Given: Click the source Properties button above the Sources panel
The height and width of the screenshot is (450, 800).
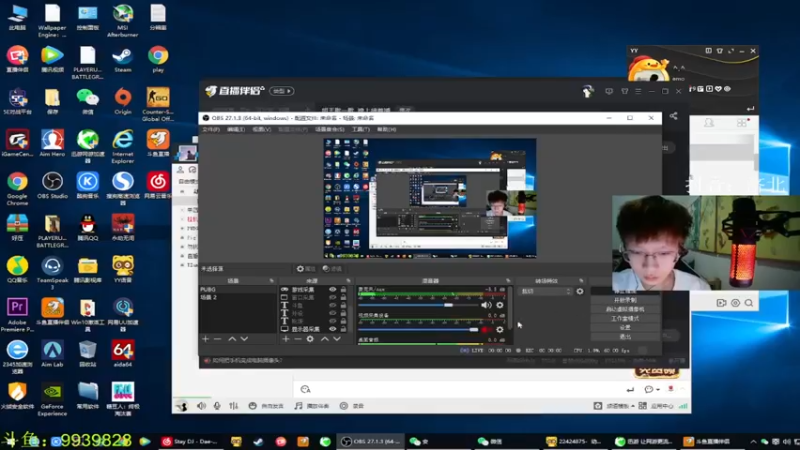Looking at the screenshot, I should (306, 269).
